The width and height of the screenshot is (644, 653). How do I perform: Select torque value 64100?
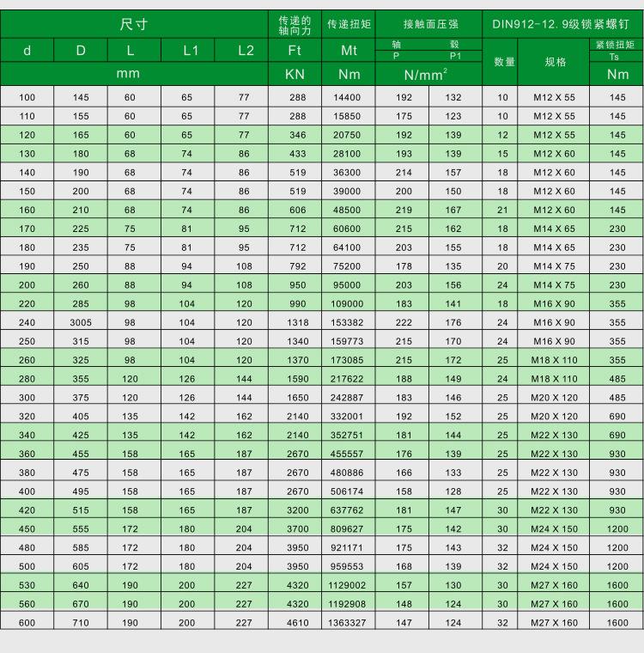[347, 247]
